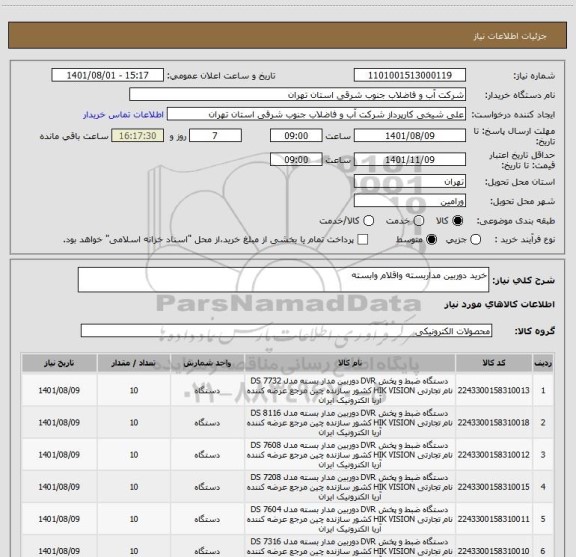
Task: Choose جزیی purchase process radio
Action: 475,240
